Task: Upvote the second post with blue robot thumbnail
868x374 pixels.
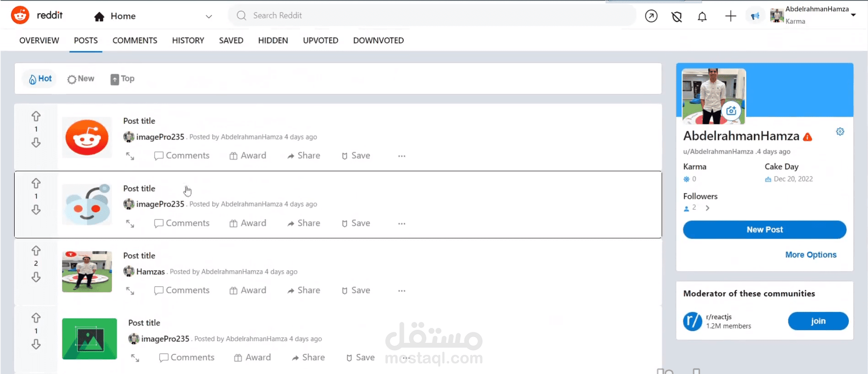Action: [36, 183]
